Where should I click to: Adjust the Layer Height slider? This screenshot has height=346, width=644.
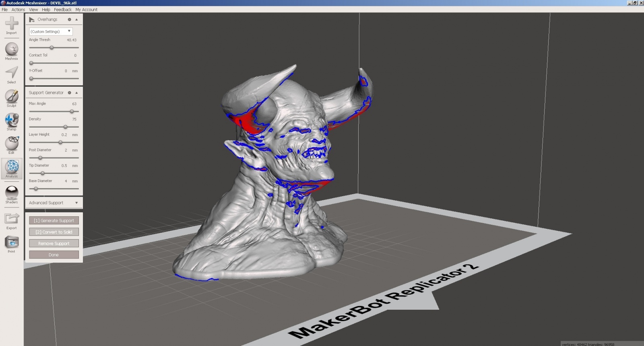60,142
